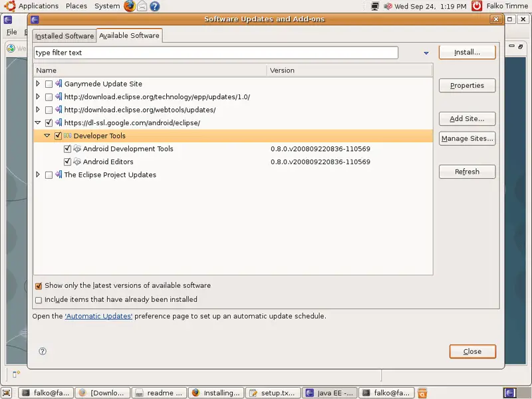Click the help question-mark icon in the dialog
This screenshot has height=399, width=532.
(43, 351)
